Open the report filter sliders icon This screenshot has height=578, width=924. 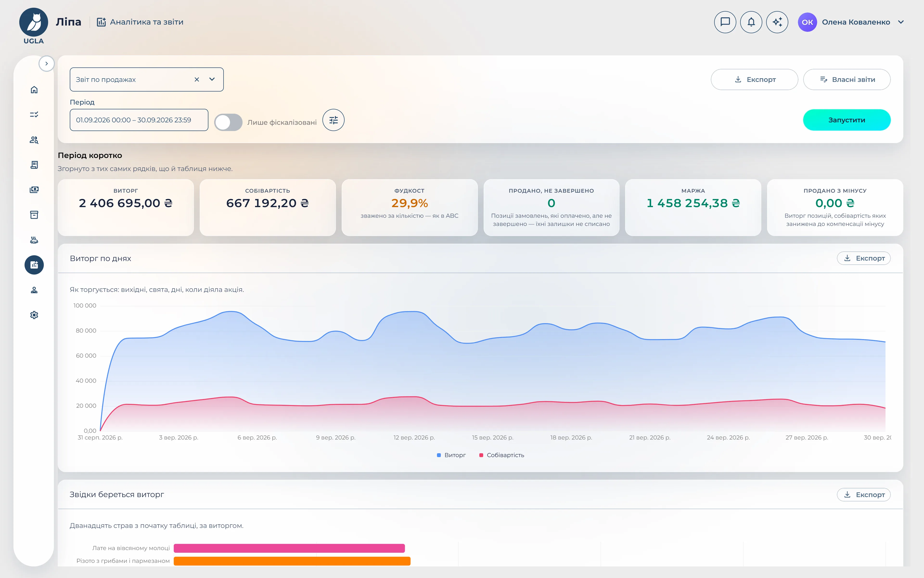coord(333,120)
